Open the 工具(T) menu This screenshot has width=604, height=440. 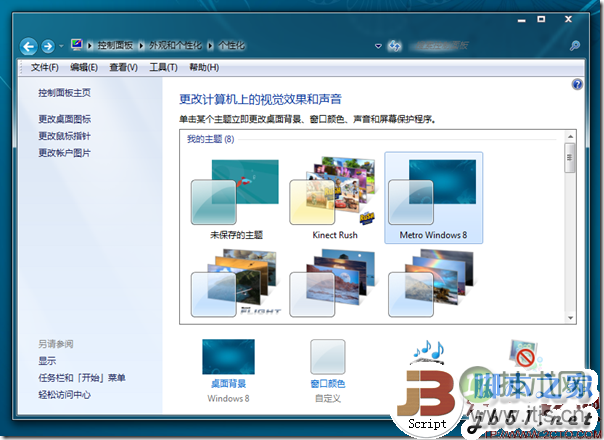pyautogui.click(x=163, y=67)
